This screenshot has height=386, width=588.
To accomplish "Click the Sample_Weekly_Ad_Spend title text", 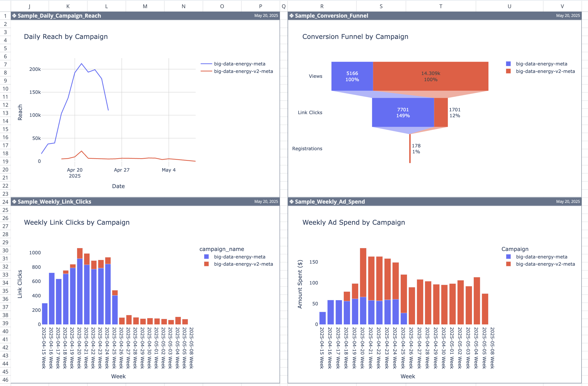I will point(330,202).
